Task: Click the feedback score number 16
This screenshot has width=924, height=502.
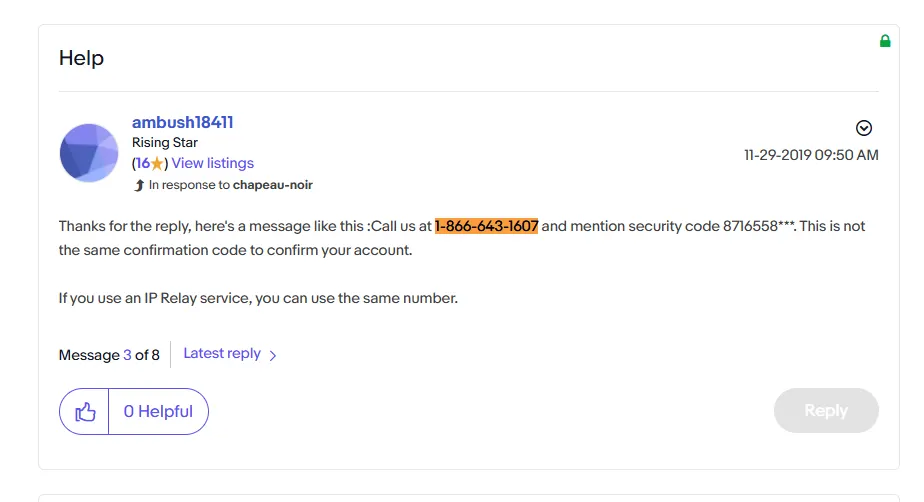Action: pos(143,163)
